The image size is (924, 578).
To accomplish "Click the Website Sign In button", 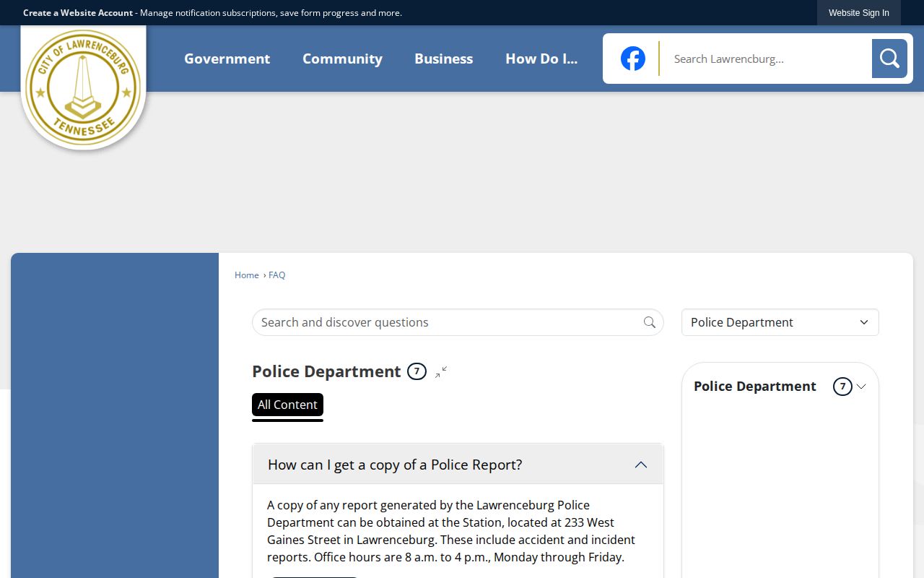I will click(859, 13).
